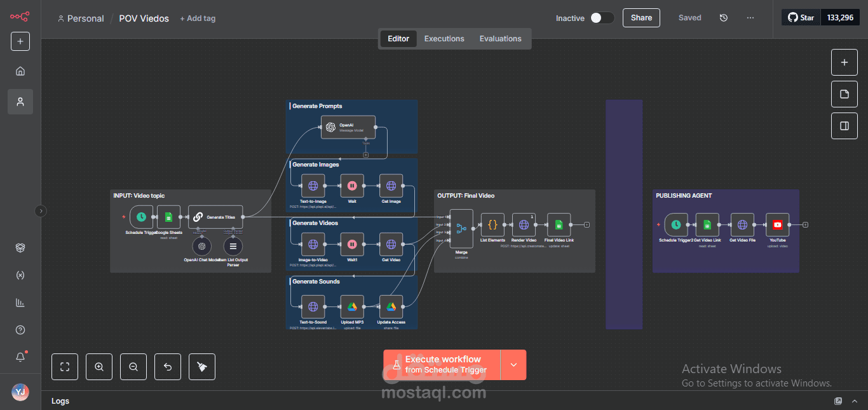868x410 pixels.
Task: Click Execute workflow button
Action: pos(442,365)
